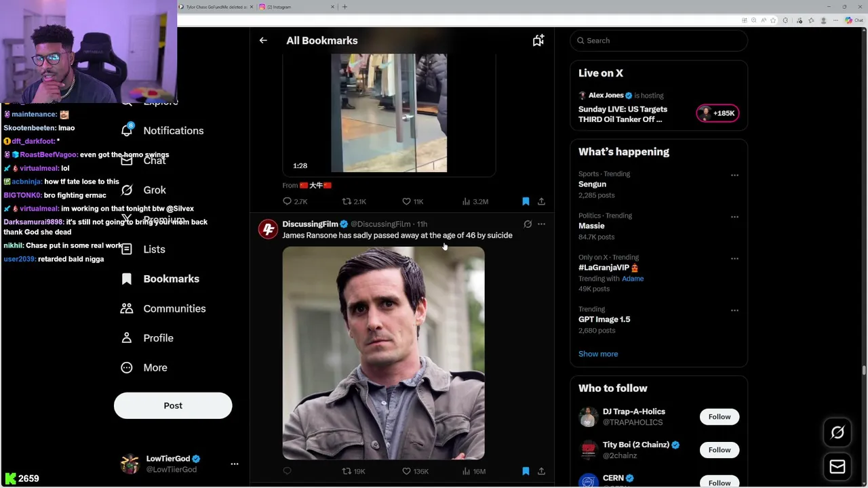
Task: Click the bookmark folder add icon
Action: tap(538, 41)
